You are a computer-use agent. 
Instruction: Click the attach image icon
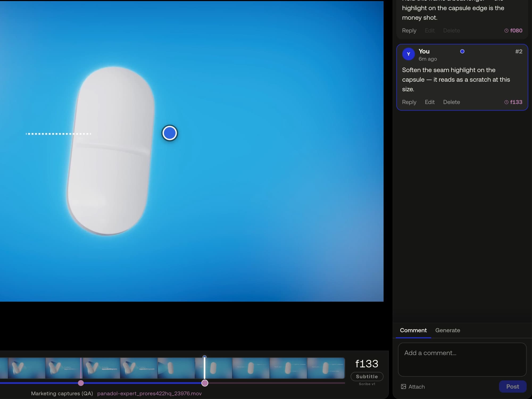pyautogui.click(x=404, y=386)
